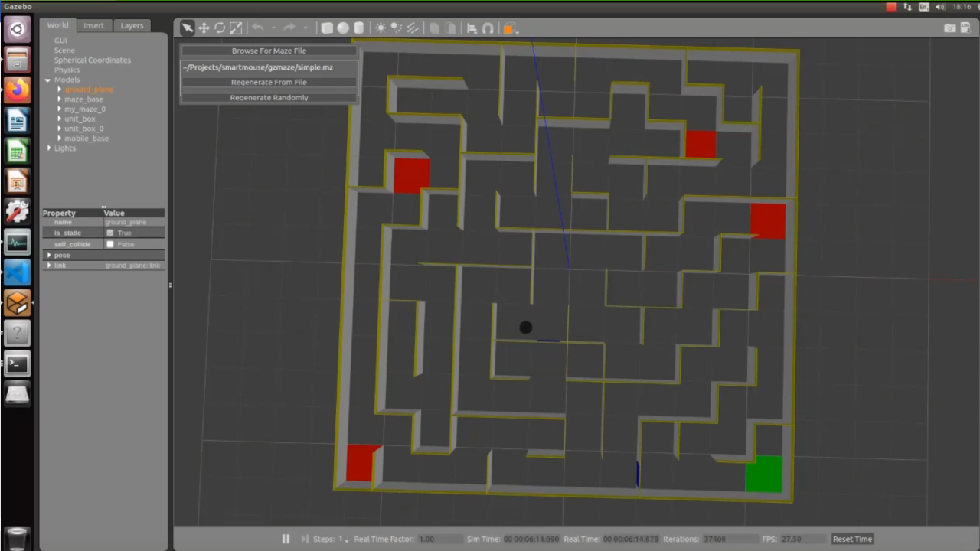Expand the link property row
The height and width of the screenshot is (551, 980).
(49, 266)
